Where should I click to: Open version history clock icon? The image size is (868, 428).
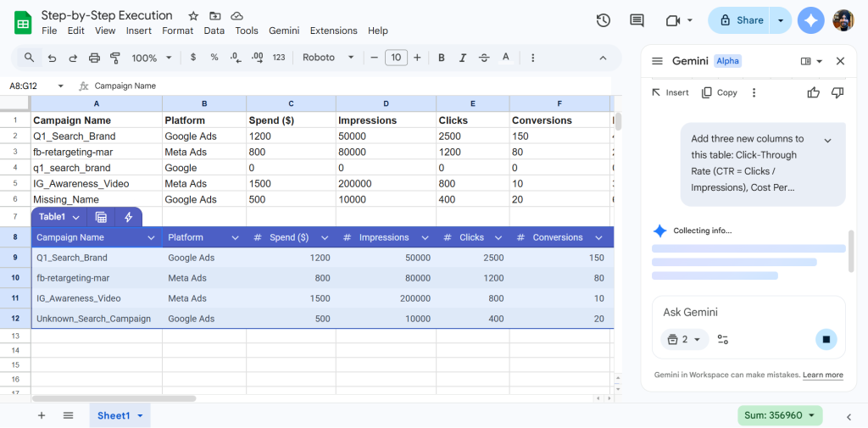point(604,20)
